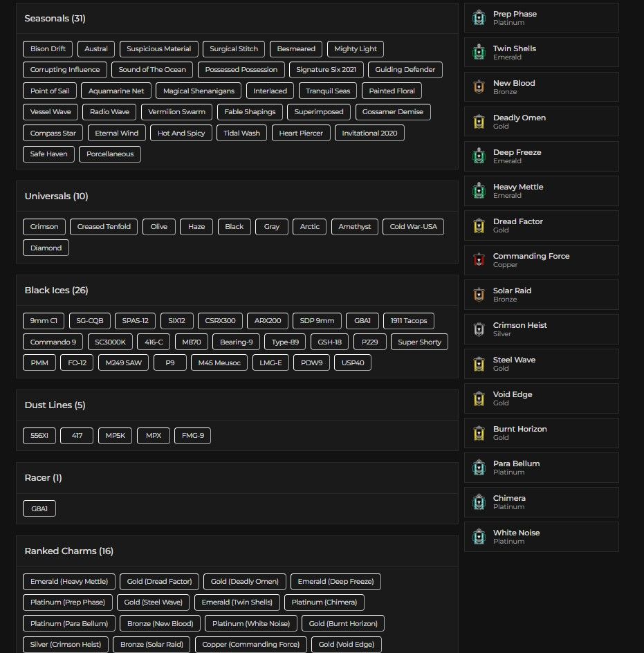
Task: Click the Cold War-USA tag
Action: point(413,227)
